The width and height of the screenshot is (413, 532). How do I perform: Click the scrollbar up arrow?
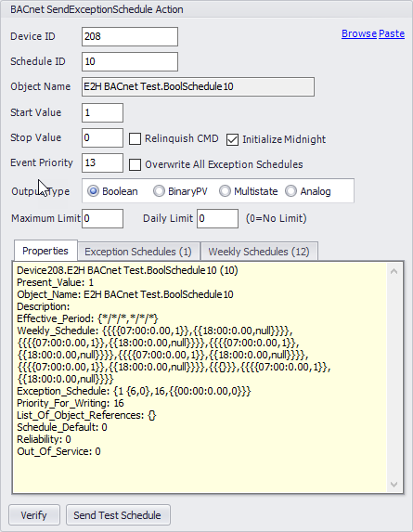coord(394,271)
